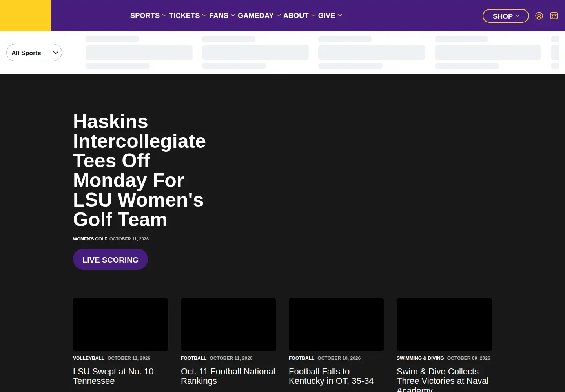Viewport: 565px width, 392px height.
Task: Open the user account icon
Action: pos(539,16)
